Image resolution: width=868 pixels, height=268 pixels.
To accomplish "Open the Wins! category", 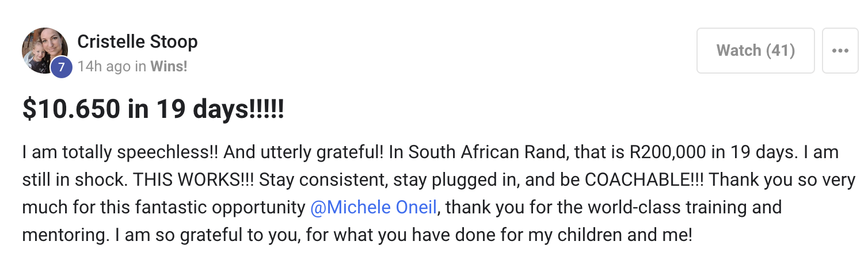I will point(169,67).
